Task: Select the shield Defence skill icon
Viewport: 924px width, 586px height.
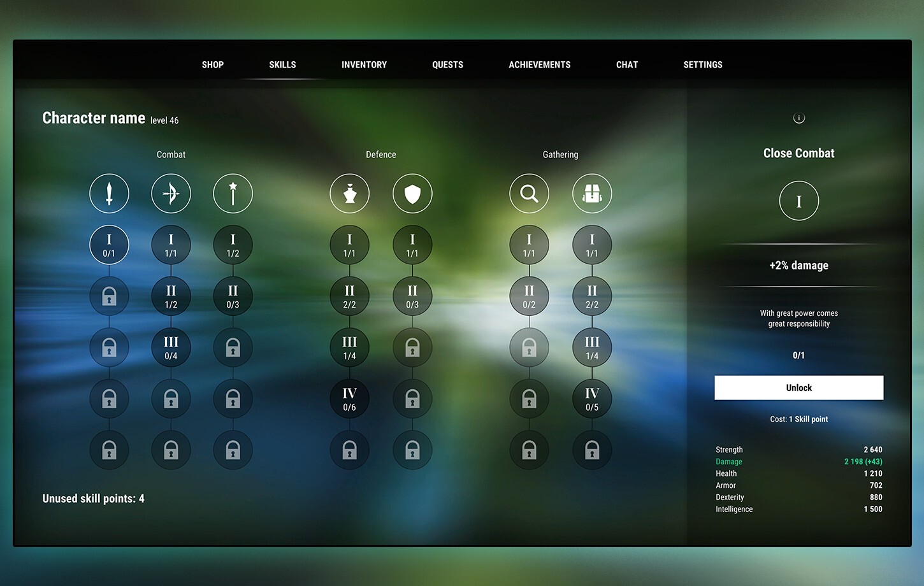Action: pos(412,193)
